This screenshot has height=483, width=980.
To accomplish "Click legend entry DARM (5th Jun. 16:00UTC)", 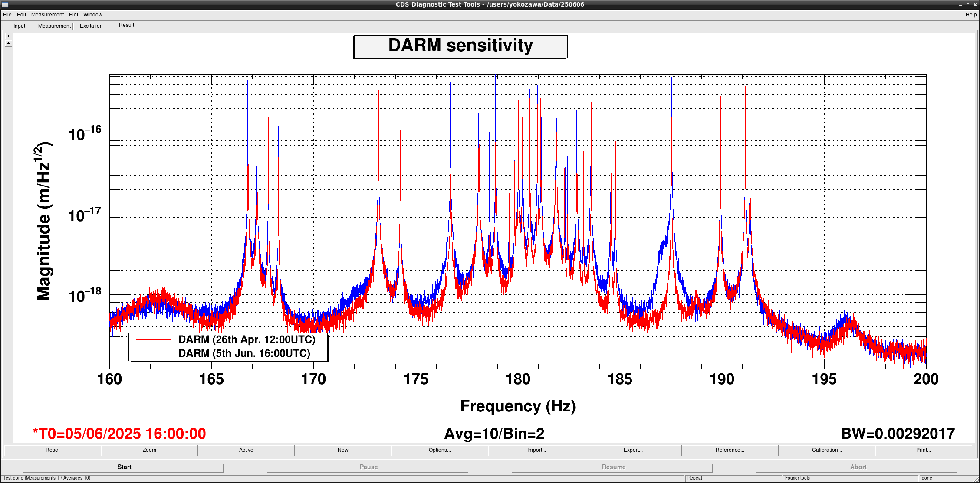I will pyautogui.click(x=244, y=353).
